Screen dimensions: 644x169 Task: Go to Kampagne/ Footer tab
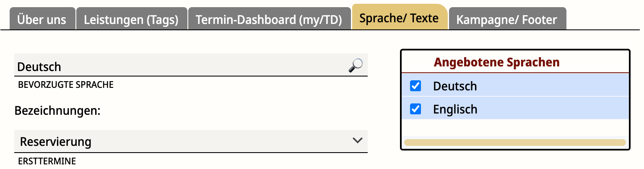[507, 19]
